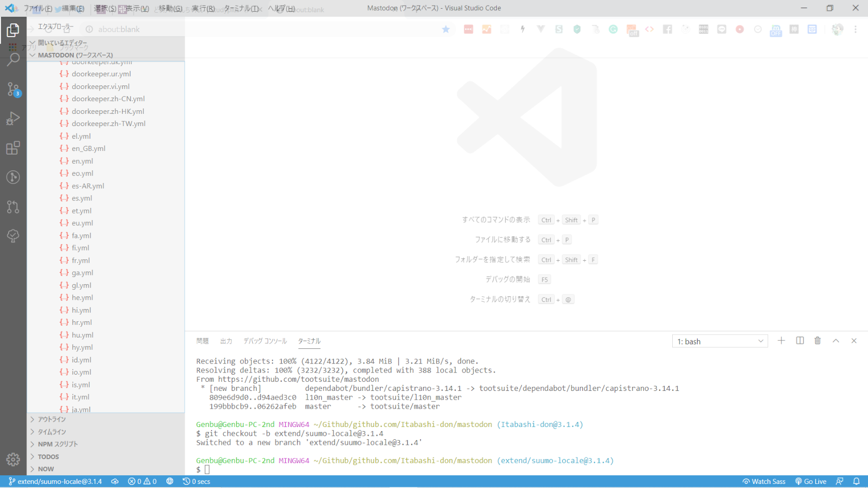Click the extend/suumo-locale@3.1.4 branch indicator

click(55, 481)
